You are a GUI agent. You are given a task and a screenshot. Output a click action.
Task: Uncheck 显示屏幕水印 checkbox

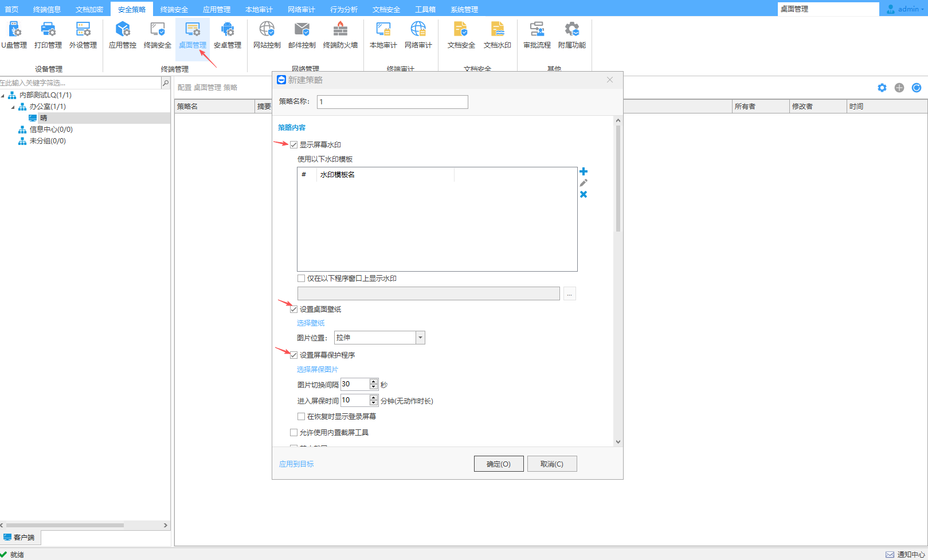point(294,145)
